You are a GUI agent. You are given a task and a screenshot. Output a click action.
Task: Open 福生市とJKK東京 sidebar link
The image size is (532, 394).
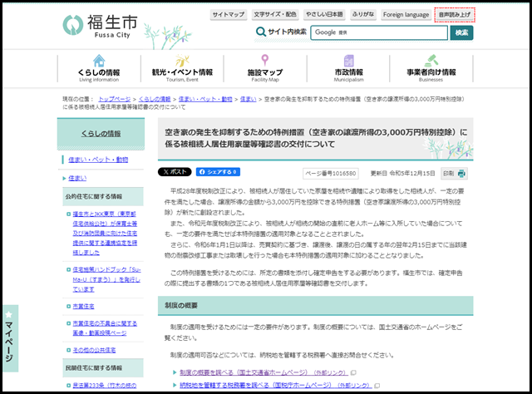point(105,234)
